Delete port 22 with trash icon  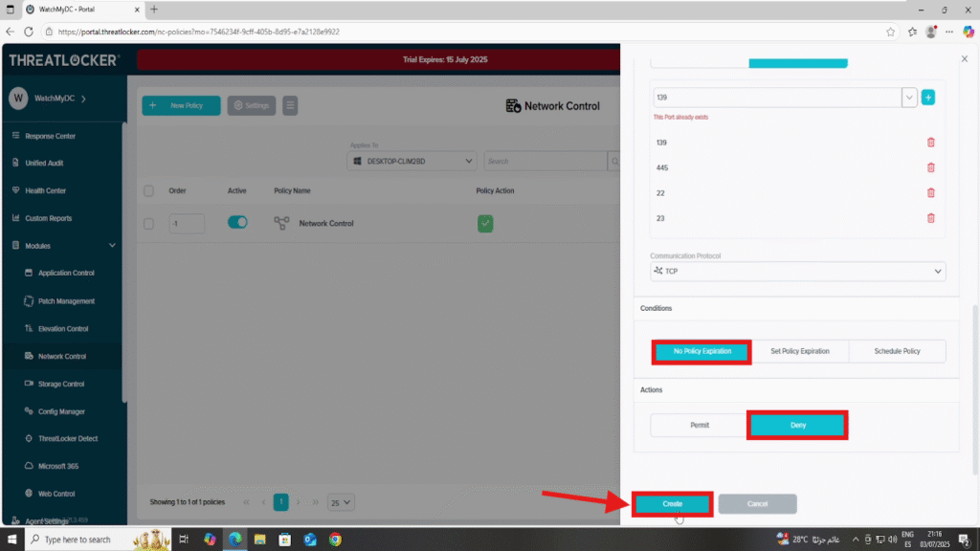pyautogui.click(x=930, y=193)
